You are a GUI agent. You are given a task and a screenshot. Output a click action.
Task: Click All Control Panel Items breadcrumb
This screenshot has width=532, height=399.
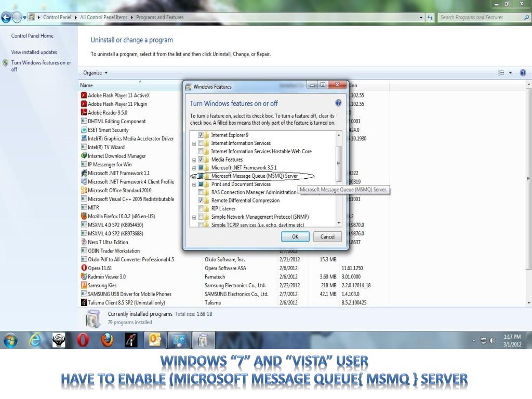pyautogui.click(x=104, y=17)
